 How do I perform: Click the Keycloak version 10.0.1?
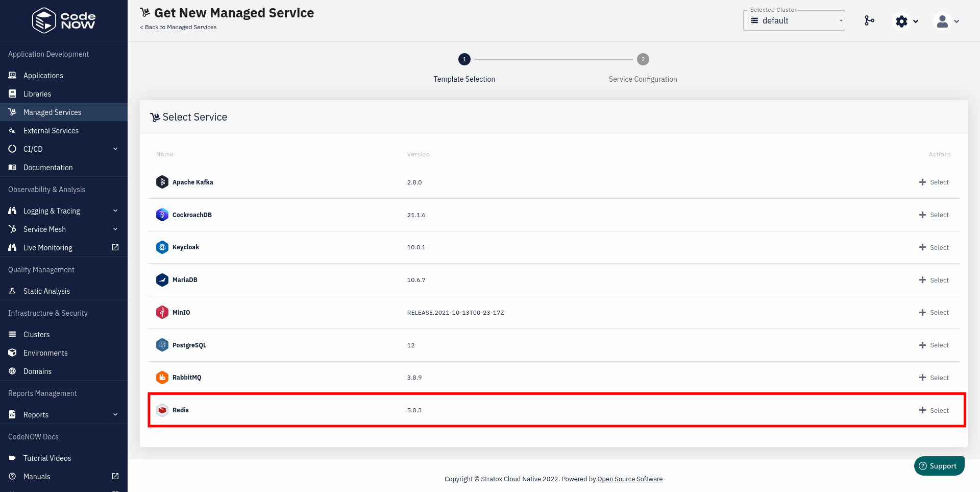(416, 247)
